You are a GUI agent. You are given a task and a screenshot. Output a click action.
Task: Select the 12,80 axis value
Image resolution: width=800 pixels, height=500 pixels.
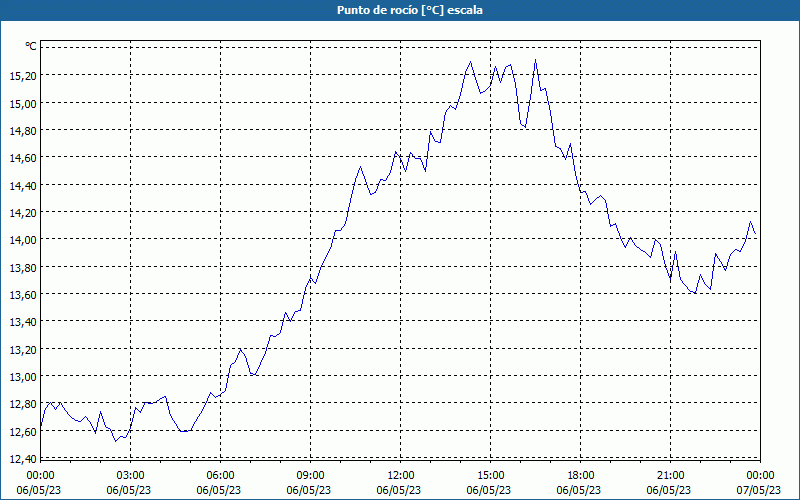tap(23, 404)
